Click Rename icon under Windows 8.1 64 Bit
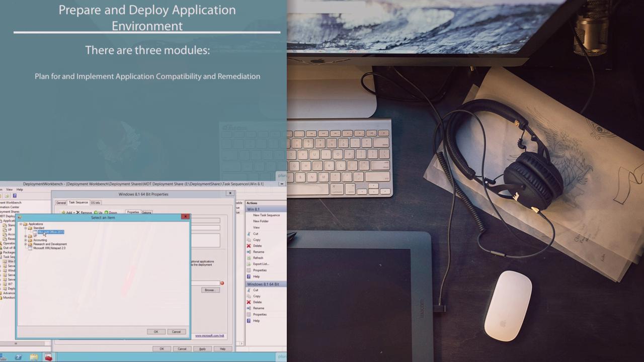 tap(249, 308)
